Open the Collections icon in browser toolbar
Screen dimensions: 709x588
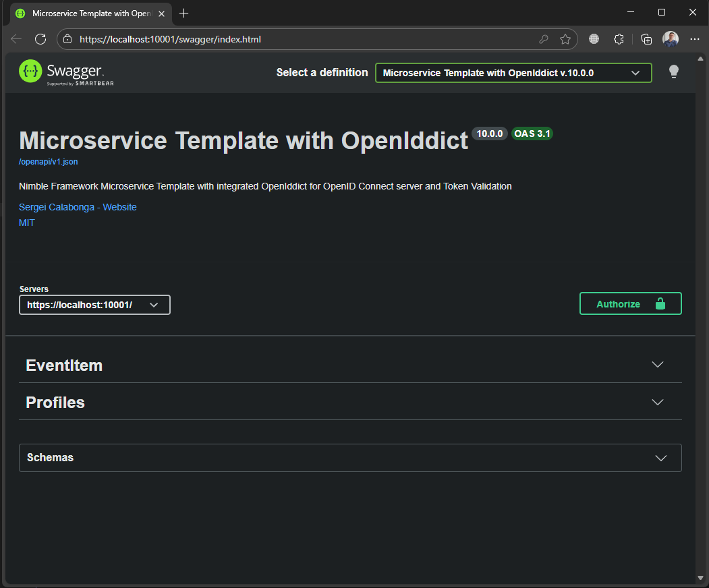click(646, 39)
